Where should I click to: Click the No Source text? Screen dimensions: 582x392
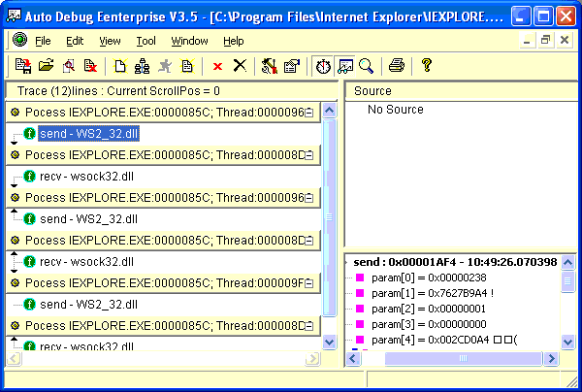(396, 109)
